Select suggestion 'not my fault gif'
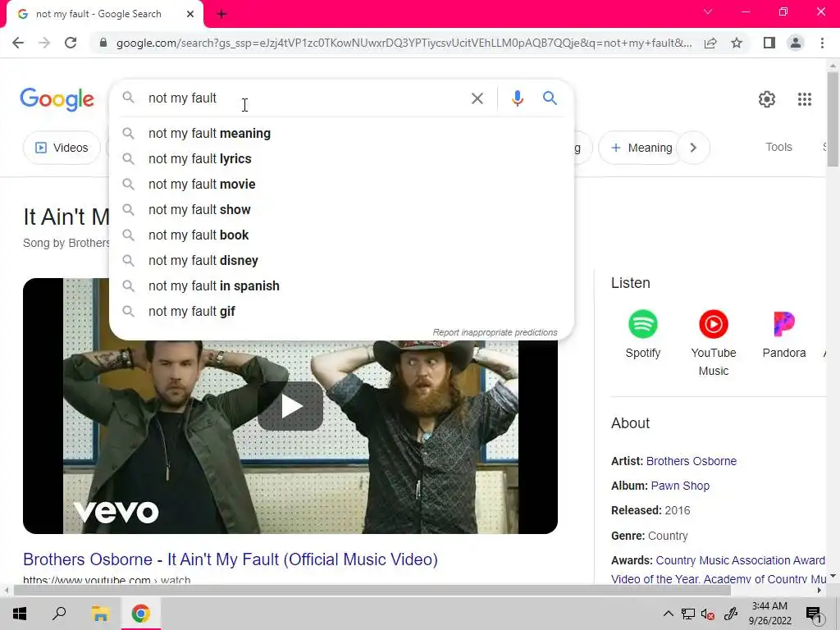Viewport: 840px width, 630px height. coord(340,311)
